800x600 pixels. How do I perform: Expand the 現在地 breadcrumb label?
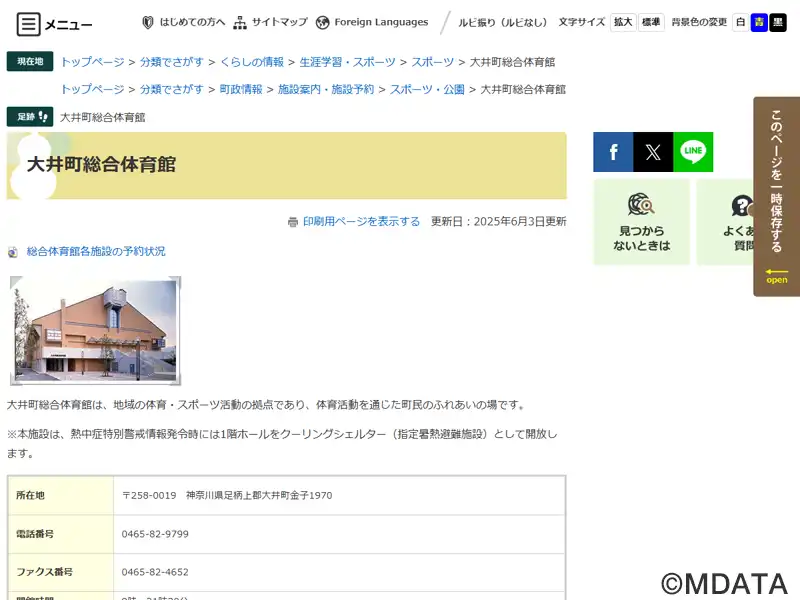tap(30, 62)
